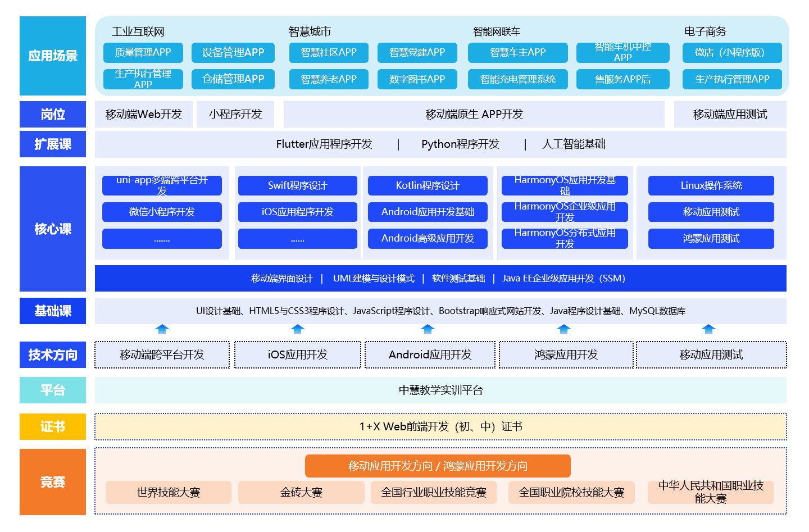Click the orange 竞赛 label block

[x=53, y=481]
